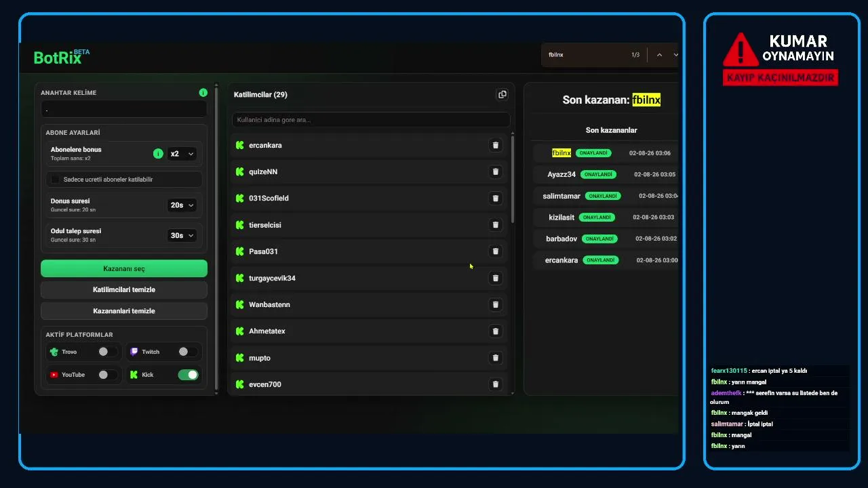Viewport: 868px width, 488px height.
Task: Select Ayazz34 in Son kazananlar
Action: [561, 174]
